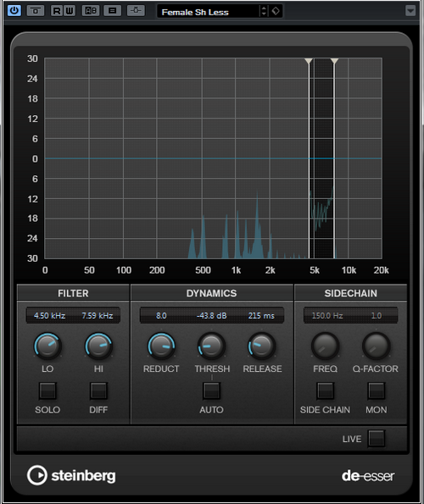Click the LO filter knob
This screenshot has width=424, height=504.
[47, 346]
